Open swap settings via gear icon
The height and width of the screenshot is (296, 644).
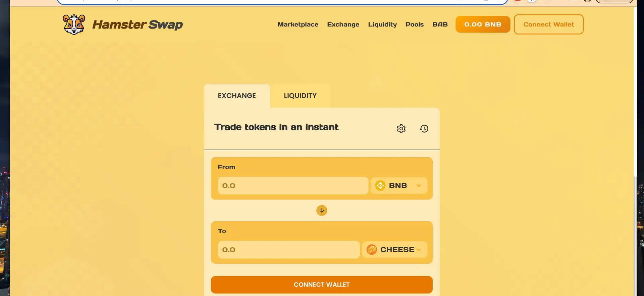pyautogui.click(x=401, y=129)
